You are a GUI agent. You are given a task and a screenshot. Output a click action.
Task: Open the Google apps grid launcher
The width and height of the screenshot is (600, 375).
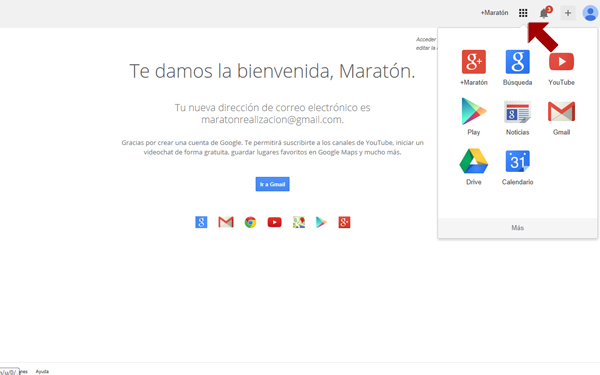tap(523, 13)
